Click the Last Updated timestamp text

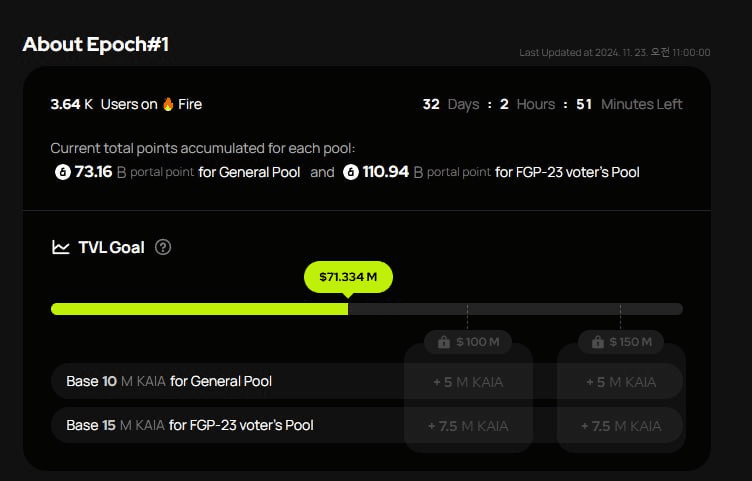[615, 52]
